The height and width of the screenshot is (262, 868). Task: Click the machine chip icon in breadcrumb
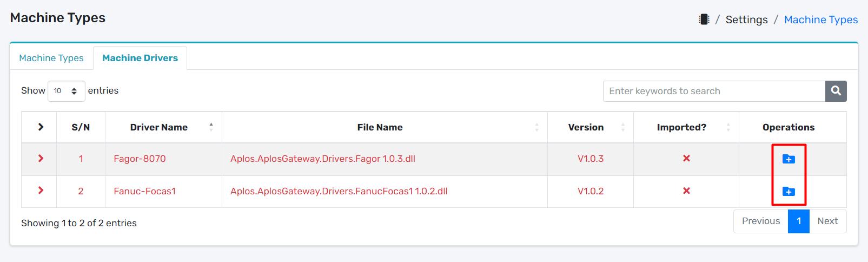(x=704, y=19)
